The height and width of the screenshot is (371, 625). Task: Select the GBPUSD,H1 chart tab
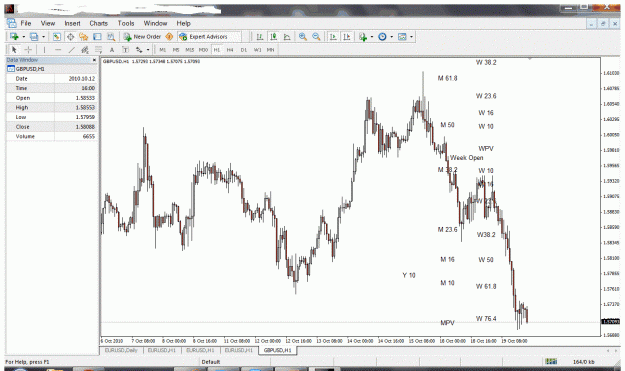[277, 350]
